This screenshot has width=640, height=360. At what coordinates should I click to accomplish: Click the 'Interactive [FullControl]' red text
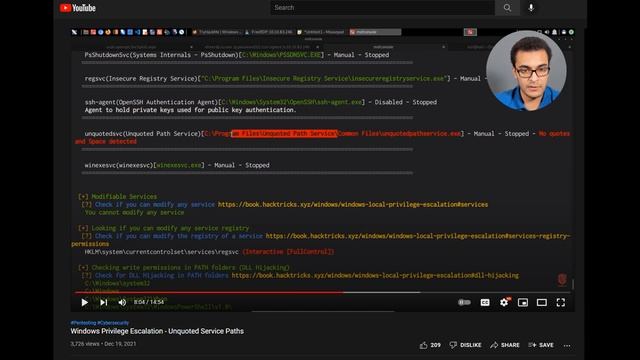tap(288, 252)
